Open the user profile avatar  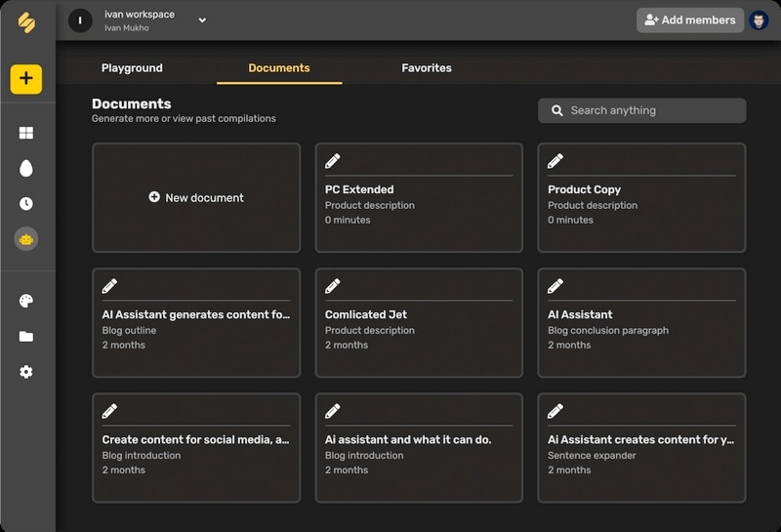coord(759,20)
